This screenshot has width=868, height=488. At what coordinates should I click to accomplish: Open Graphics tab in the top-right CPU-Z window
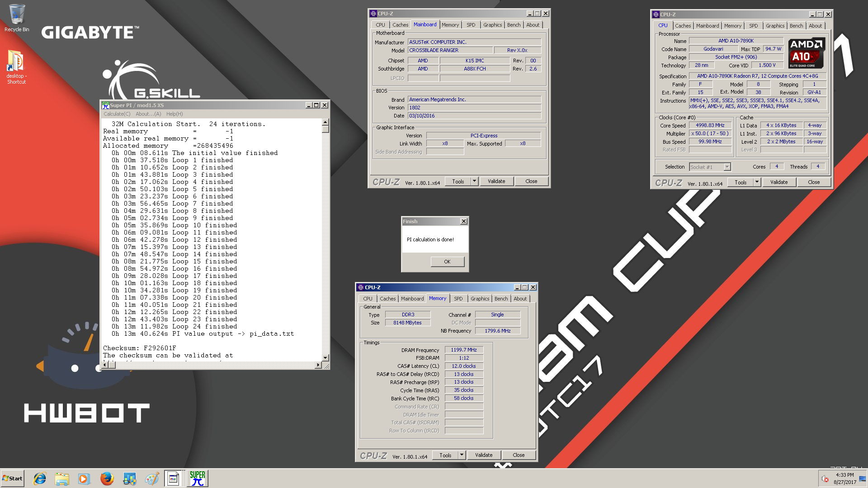[775, 26]
